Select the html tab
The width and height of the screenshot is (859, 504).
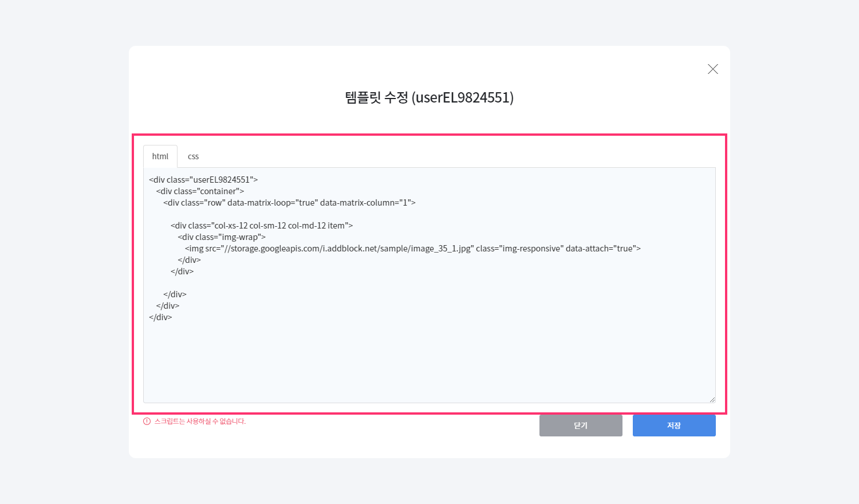[160, 156]
